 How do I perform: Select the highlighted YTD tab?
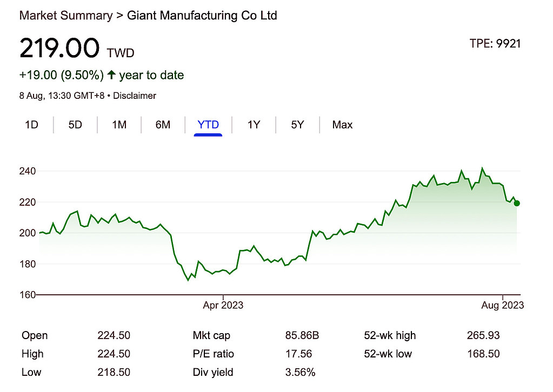click(208, 125)
